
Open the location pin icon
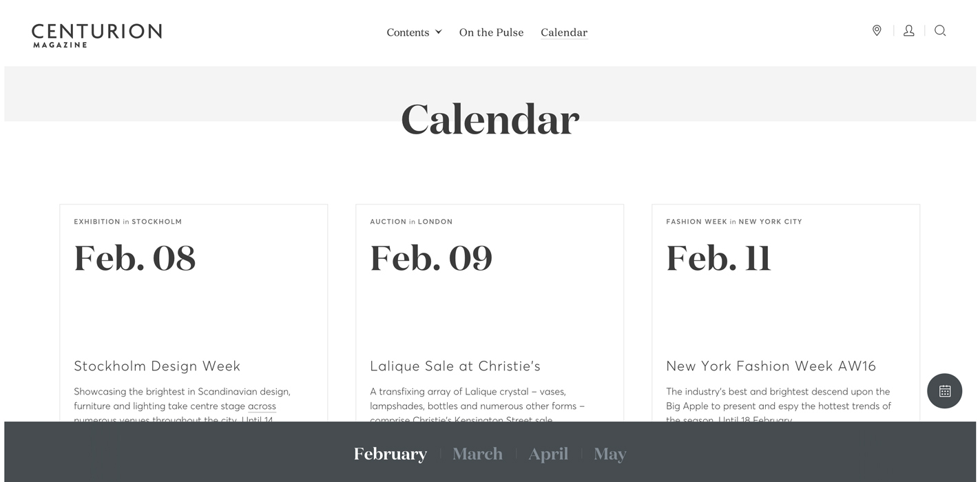(x=877, y=30)
